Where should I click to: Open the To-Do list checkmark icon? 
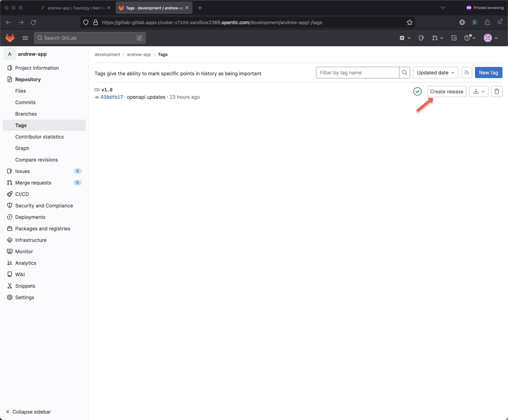pos(454,38)
